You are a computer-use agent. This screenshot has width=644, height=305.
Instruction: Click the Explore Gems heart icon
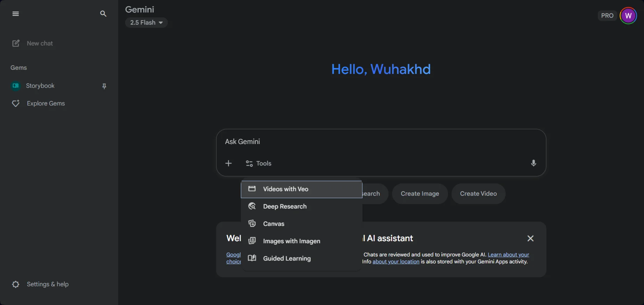[16, 103]
